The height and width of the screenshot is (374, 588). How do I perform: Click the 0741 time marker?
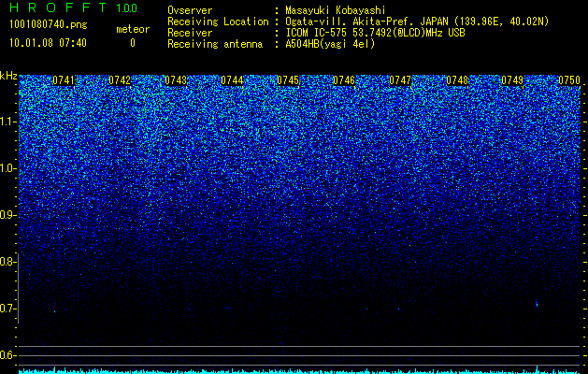click(64, 80)
